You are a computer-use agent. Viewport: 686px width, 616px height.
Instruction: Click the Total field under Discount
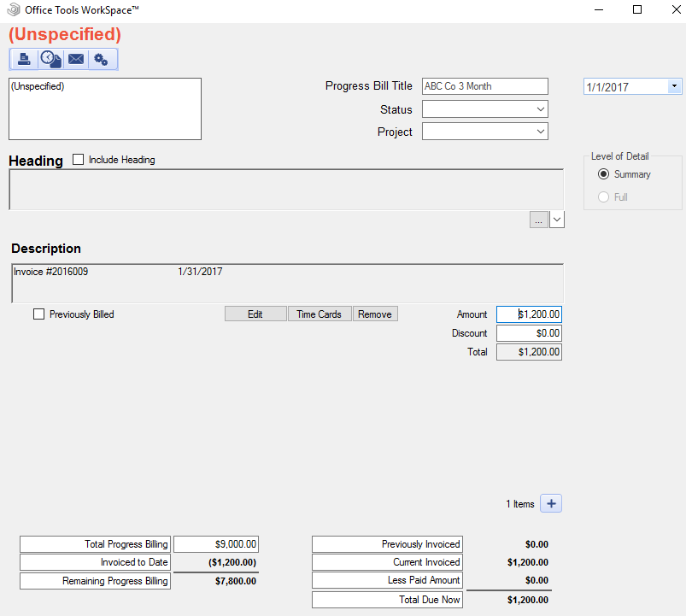tap(529, 352)
